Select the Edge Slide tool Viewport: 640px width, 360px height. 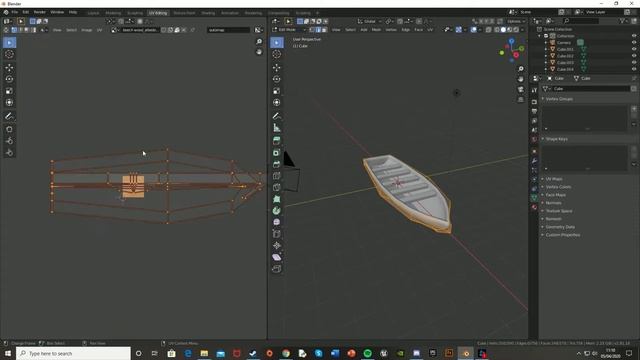(277, 234)
